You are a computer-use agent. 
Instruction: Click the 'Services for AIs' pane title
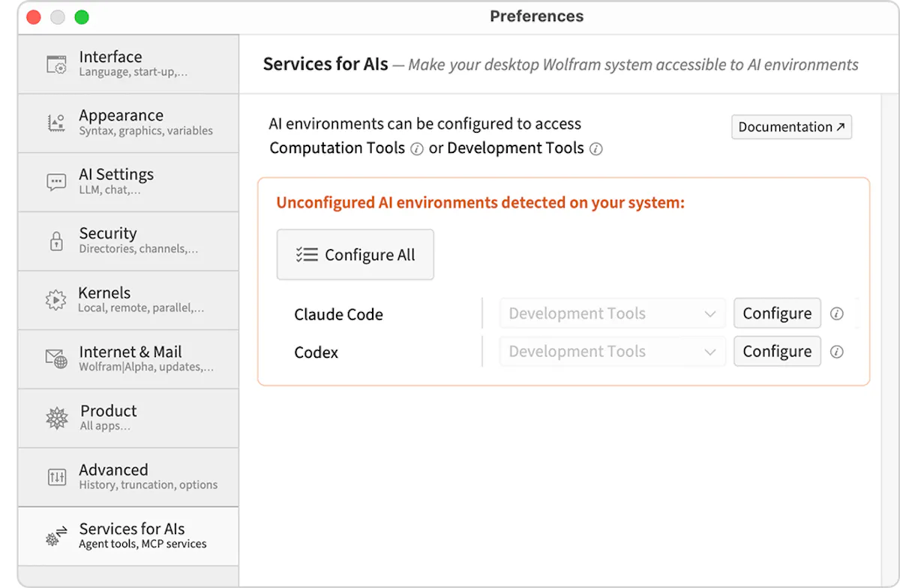click(x=325, y=64)
